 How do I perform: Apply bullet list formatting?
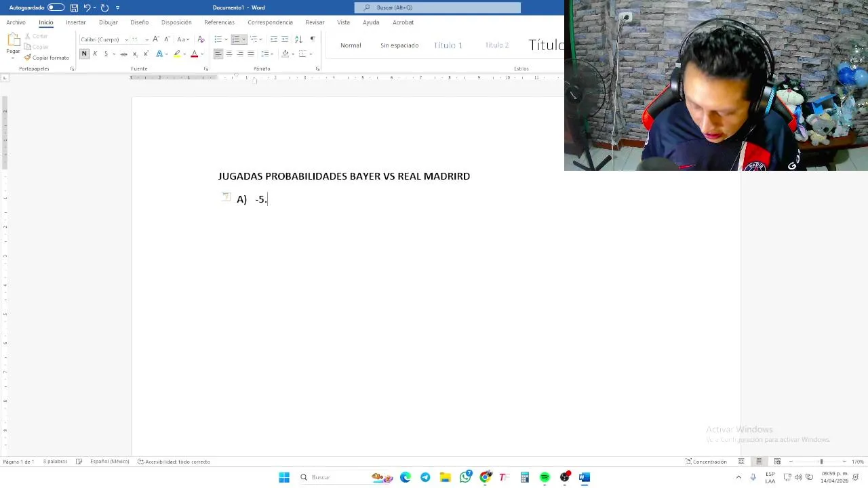tap(218, 39)
